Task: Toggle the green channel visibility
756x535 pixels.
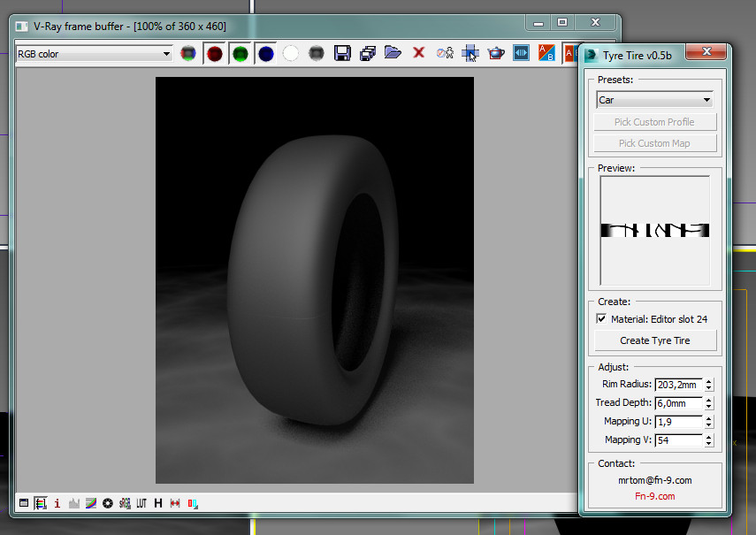Action: [239, 52]
